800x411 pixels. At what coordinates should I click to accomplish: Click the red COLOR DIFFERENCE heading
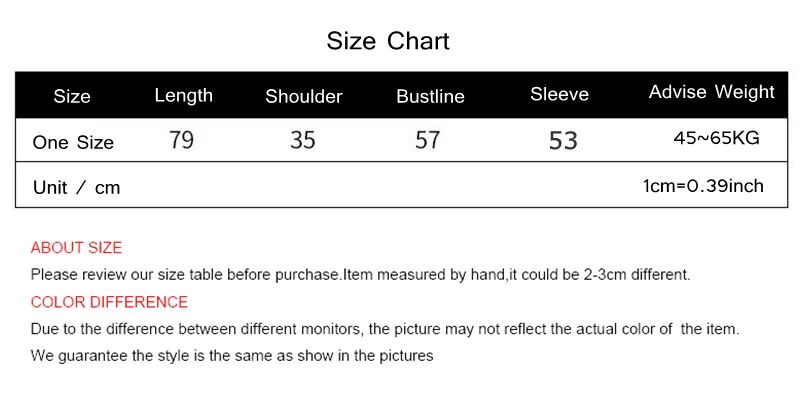coord(109,302)
